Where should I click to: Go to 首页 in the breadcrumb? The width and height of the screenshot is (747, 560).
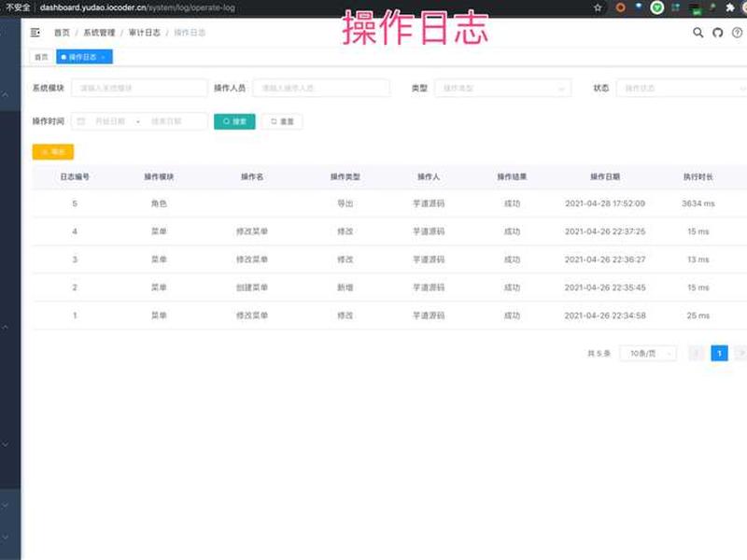62,33
